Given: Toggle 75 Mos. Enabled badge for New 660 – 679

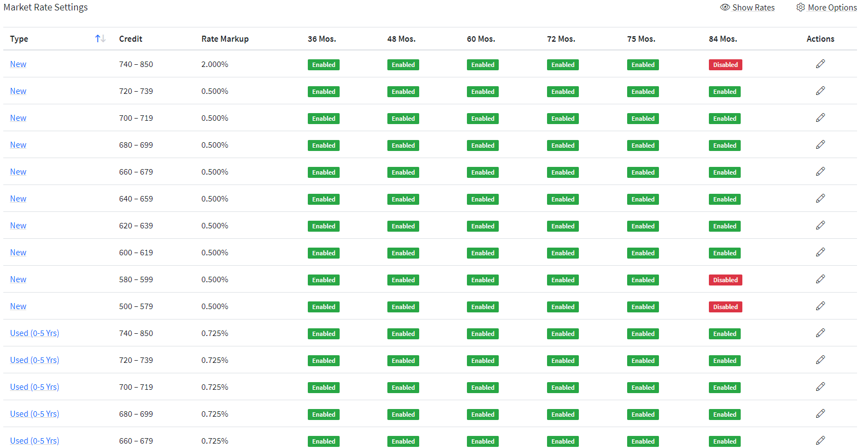Looking at the screenshot, I should pyautogui.click(x=643, y=172).
